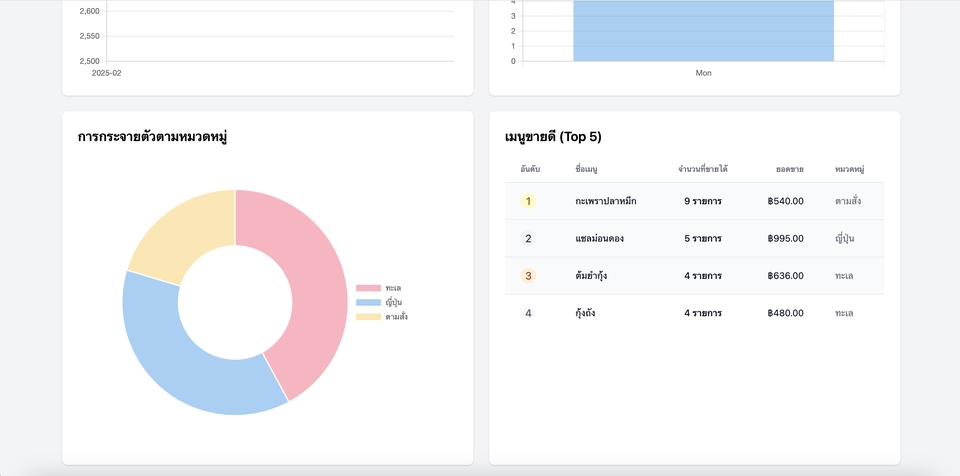The width and height of the screenshot is (960, 476).
Task: Click the blue Mon bar in chart
Action: pyautogui.click(x=703, y=31)
